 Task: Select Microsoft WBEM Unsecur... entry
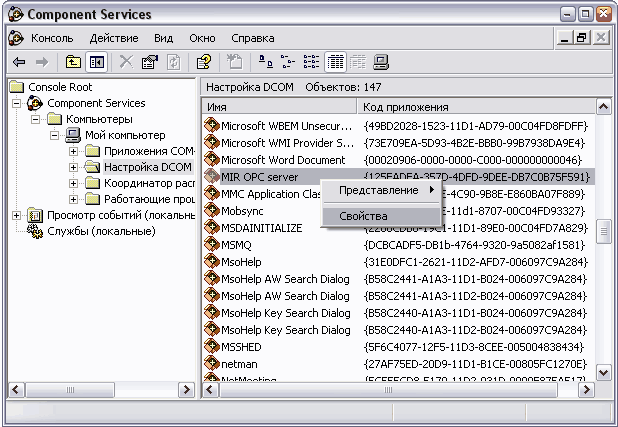click(x=287, y=126)
